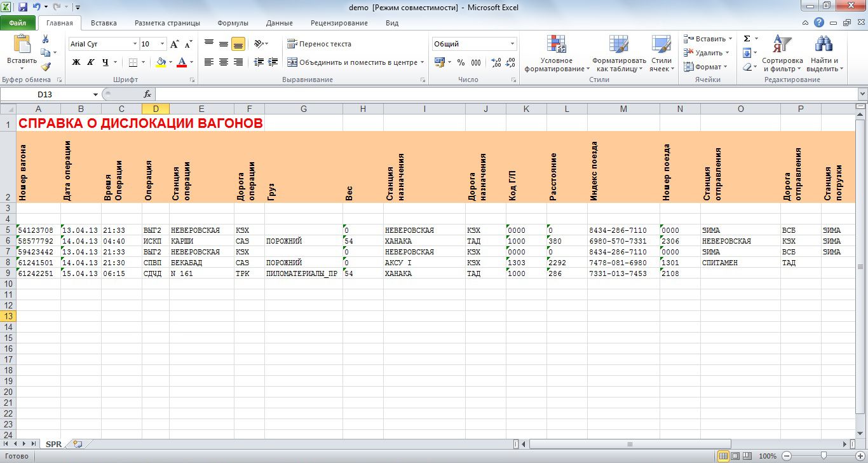
Task: Open the fill color dropdown arrow
Action: tap(171, 62)
